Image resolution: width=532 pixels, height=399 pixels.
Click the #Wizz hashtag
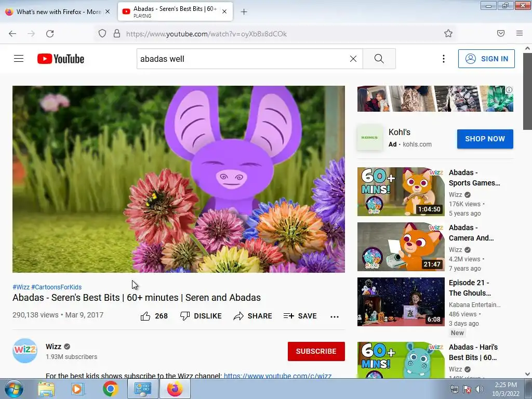pyautogui.click(x=21, y=287)
